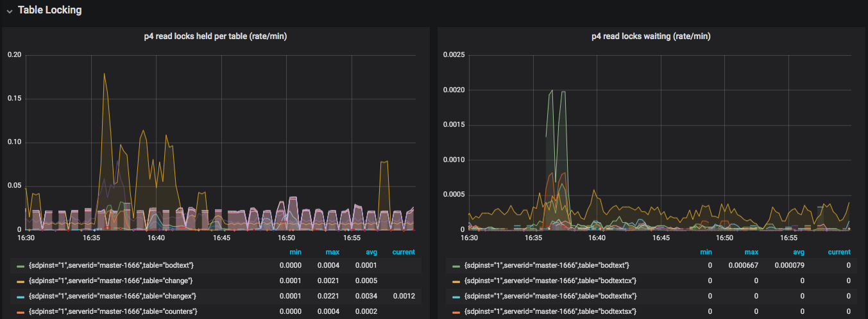Toggle table="bodtext" series in locks held legend

tap(110, 265)
